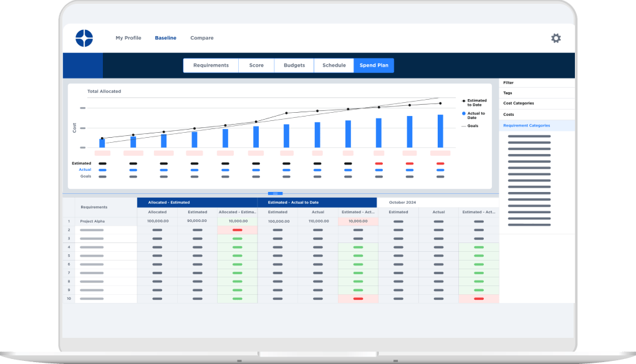The width and height of the screenshot is (636, 364).
Task: Select the Baseline navigation item
Action: point(165,37)
